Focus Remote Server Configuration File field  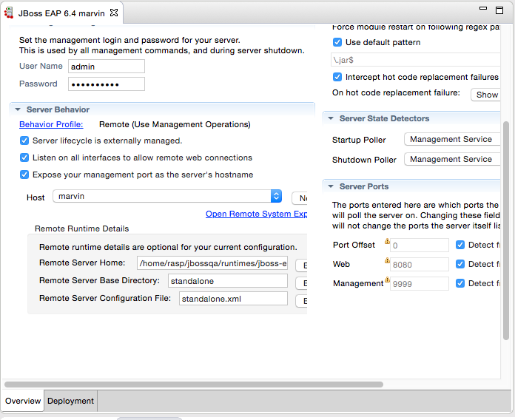coord(233,299)
